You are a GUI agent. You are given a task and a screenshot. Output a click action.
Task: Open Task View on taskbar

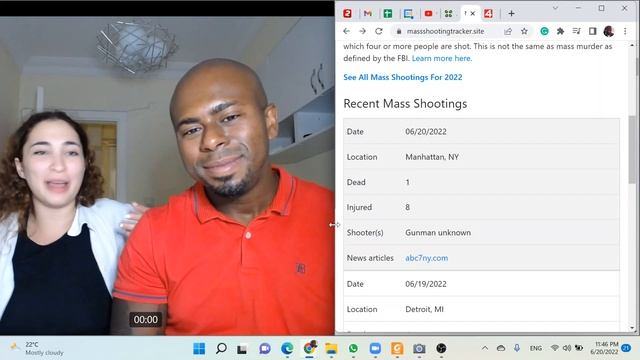[242, 349]
